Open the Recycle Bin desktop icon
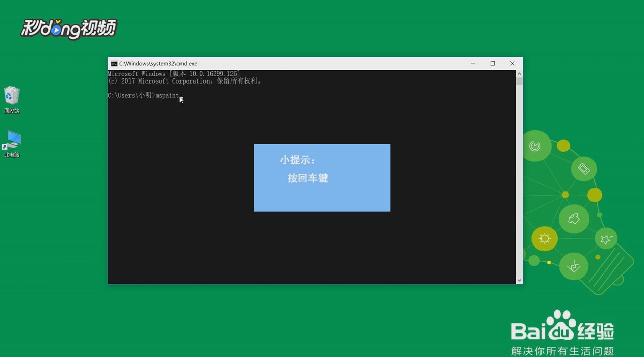644x357 pixels. (x=12, y=100)
